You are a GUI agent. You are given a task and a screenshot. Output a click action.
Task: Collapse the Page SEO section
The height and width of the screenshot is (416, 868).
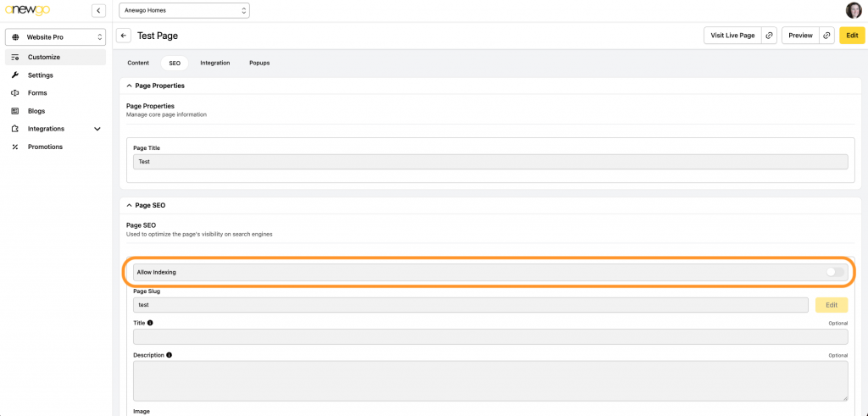click(x=129, y=205)
